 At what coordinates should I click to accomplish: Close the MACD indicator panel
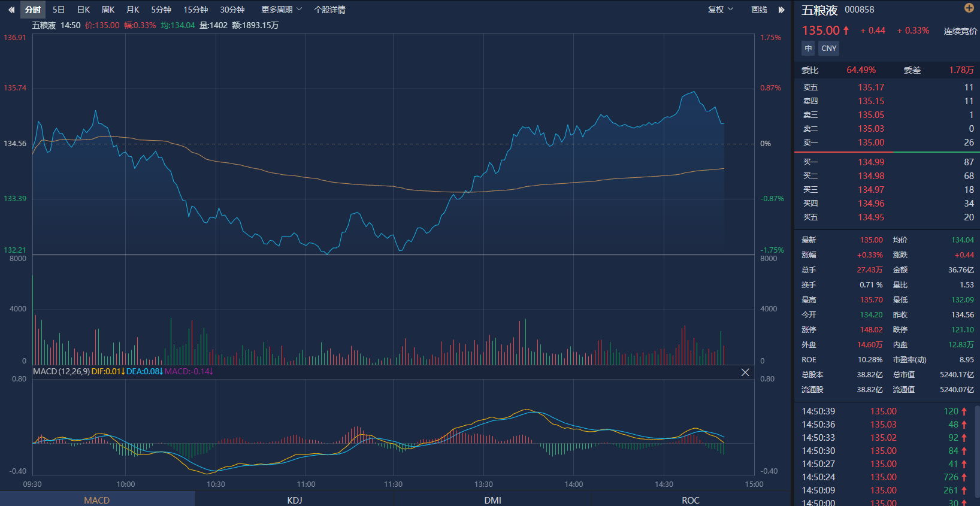tap(745, 372)
